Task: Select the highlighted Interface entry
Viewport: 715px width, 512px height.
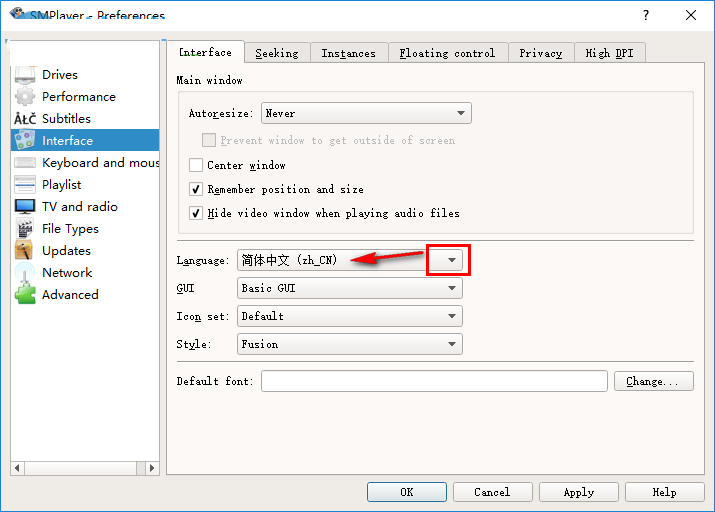Action: [x=85, y=140]
